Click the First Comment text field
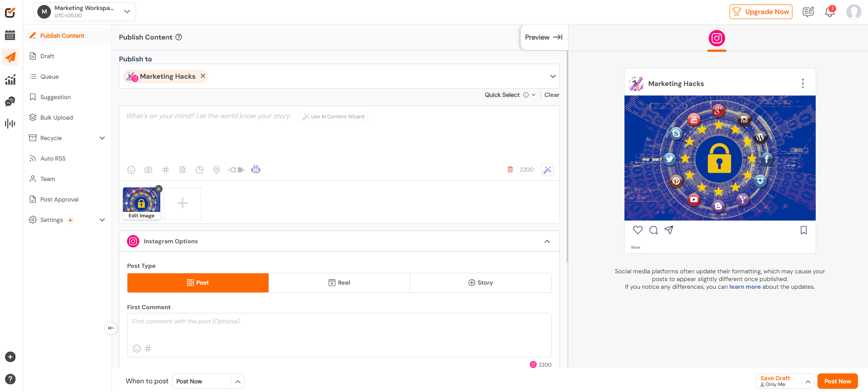 tap(339, 327)
